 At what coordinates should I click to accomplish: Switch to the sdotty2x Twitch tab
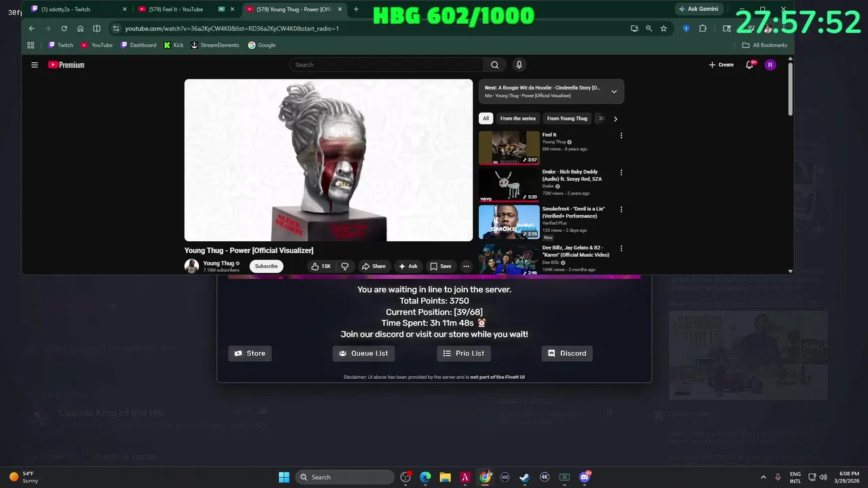click(77, 9)
